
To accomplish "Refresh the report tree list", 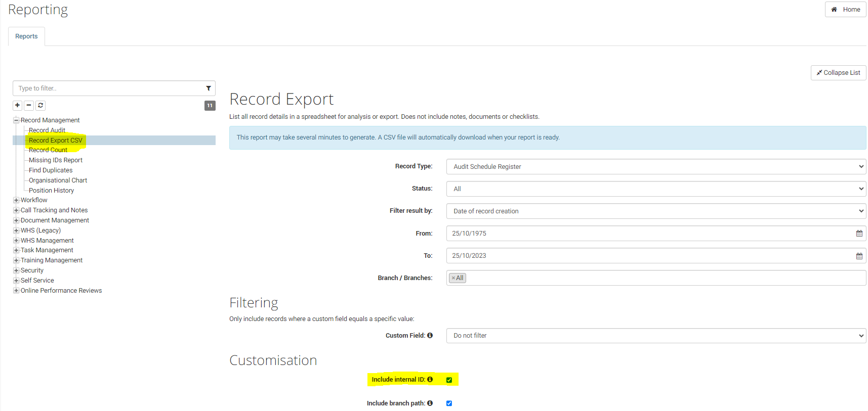I will pos(40,105).
